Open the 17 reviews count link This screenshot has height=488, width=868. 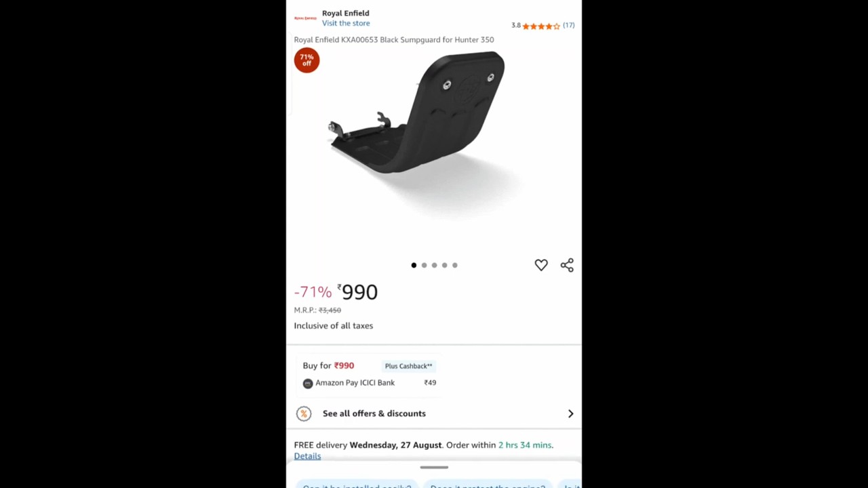(x=568, y=25)
